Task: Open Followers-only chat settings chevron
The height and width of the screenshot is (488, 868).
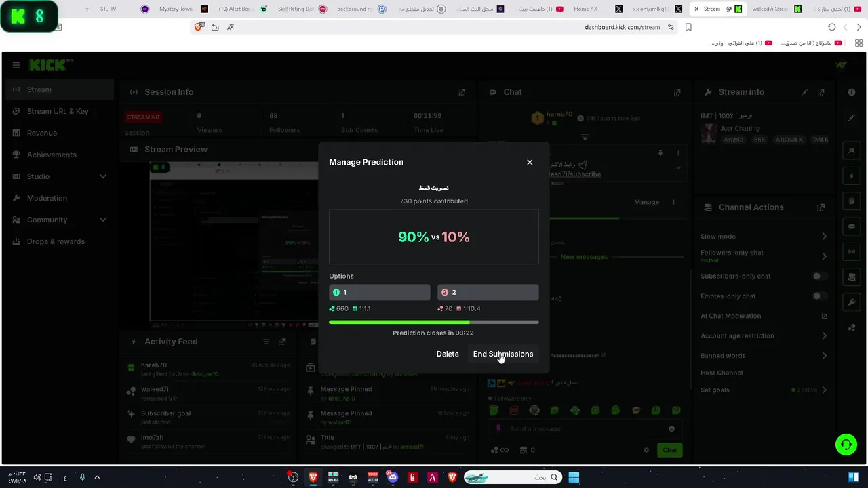Action: click(825, 256)
